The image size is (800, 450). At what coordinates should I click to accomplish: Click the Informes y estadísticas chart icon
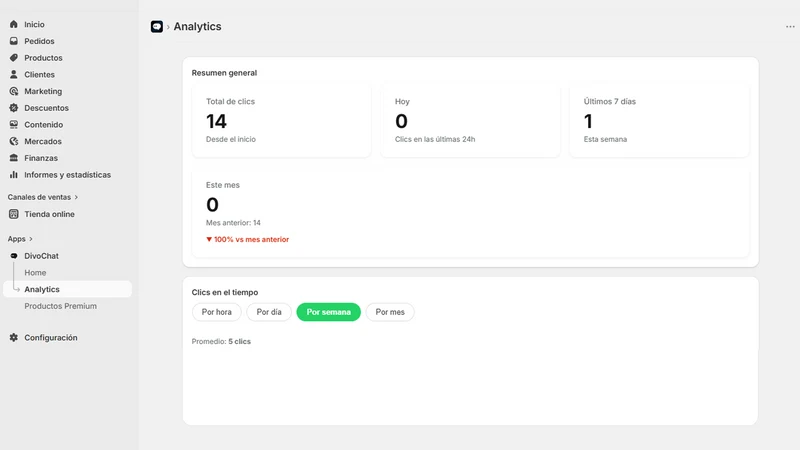point(14,174)
